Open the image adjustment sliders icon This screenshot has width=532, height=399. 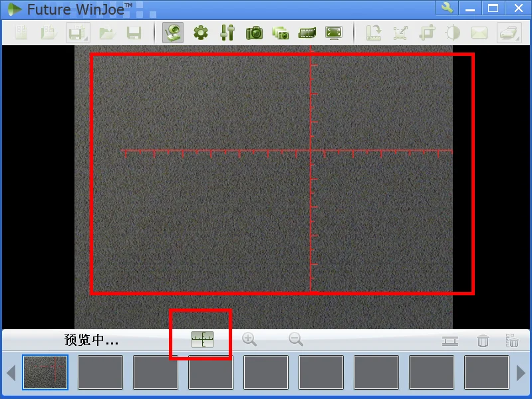coord(227,33)
